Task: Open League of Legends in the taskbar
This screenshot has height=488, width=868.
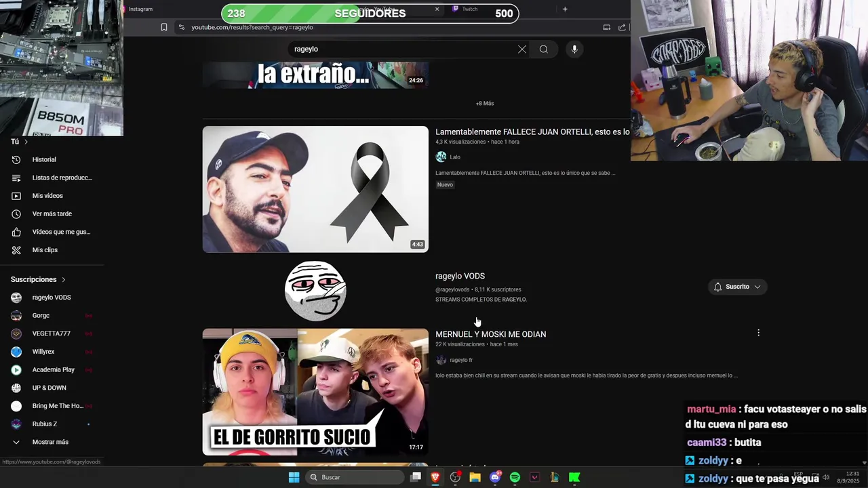Action: coord(555,477)
